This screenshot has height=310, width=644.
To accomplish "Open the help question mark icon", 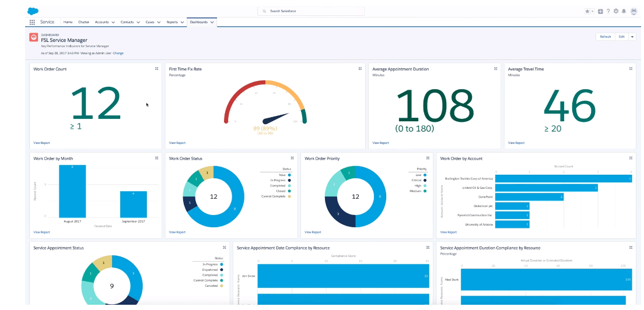I will [x=608, y=12].
